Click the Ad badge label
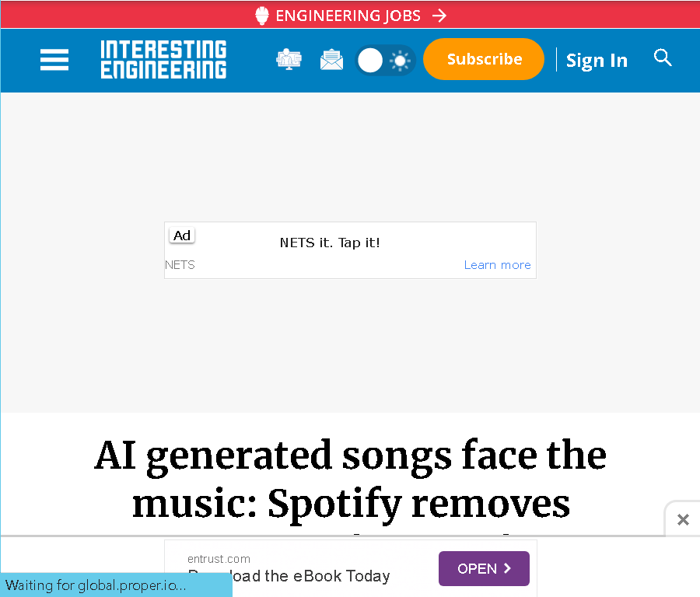The width and height of the screenshot is (700, 597). tap(182, 235)
